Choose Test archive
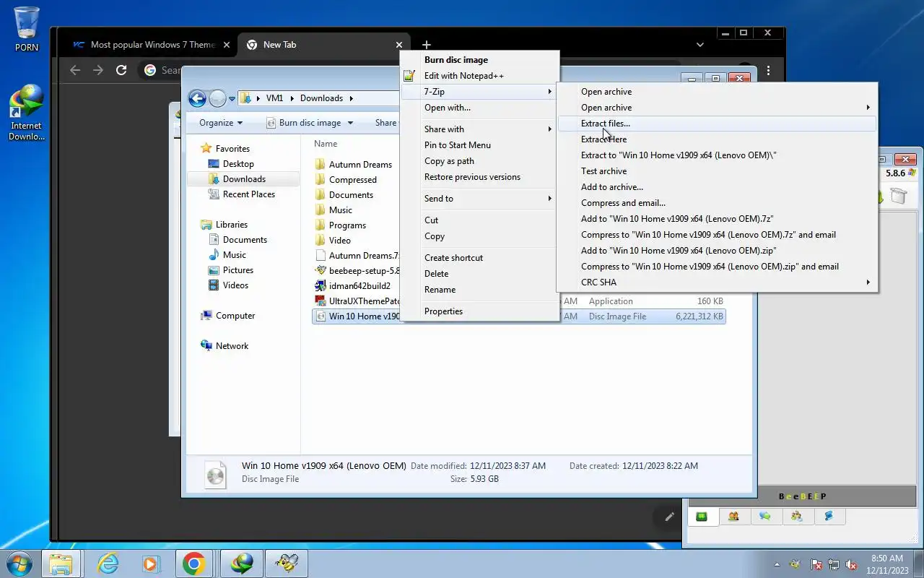924x578 pixels. click(717, 171)
